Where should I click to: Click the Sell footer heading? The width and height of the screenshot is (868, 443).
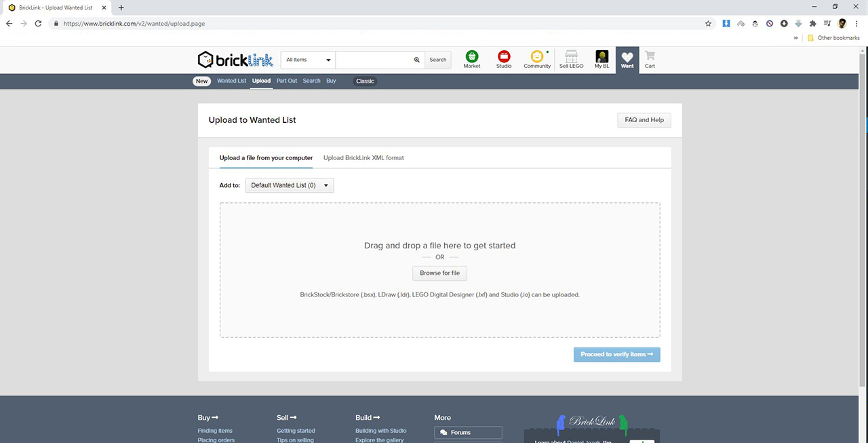click(287, 418)
